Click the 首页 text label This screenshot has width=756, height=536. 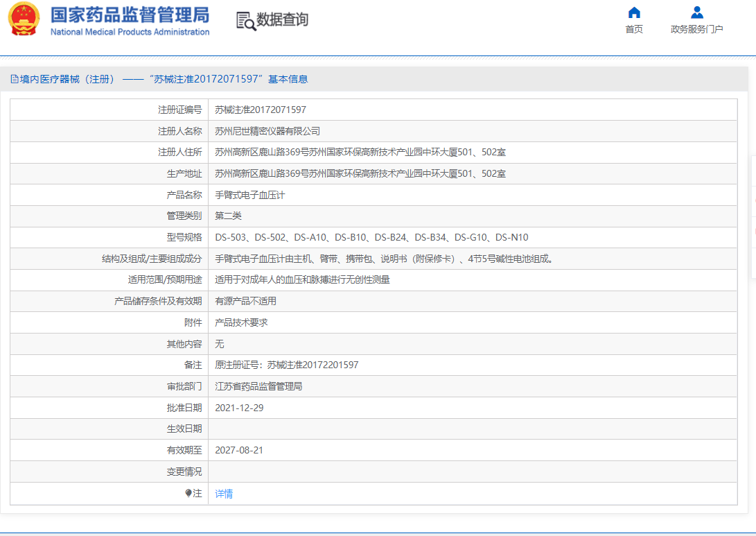634,29
